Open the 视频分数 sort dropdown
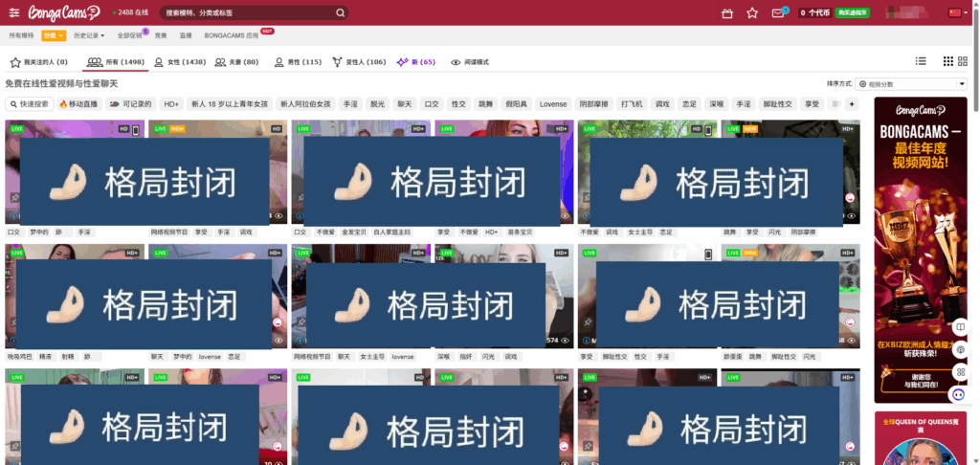Screen dimensions: 980x465 pyautogui.click(x=911, y=84)
